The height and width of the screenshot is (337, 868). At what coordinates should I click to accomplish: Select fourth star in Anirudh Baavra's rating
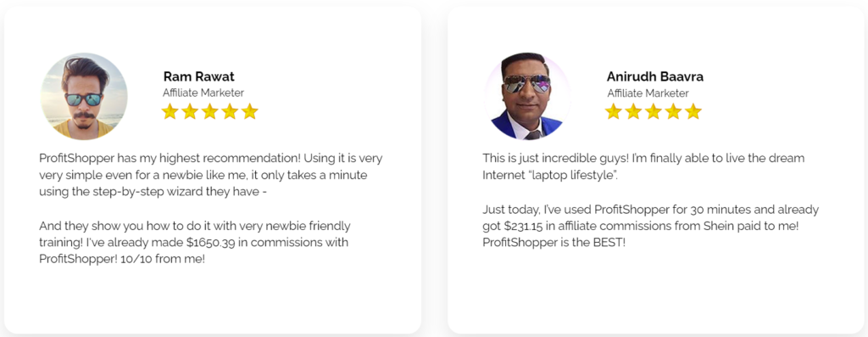coord(673,111)
